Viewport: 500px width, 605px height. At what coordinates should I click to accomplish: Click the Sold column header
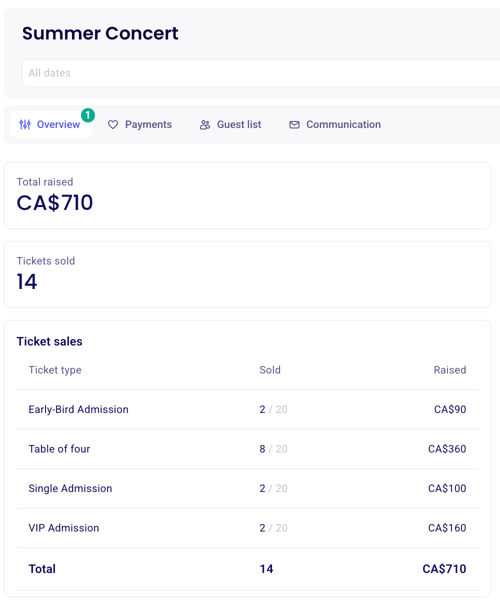tap(270, 370)
